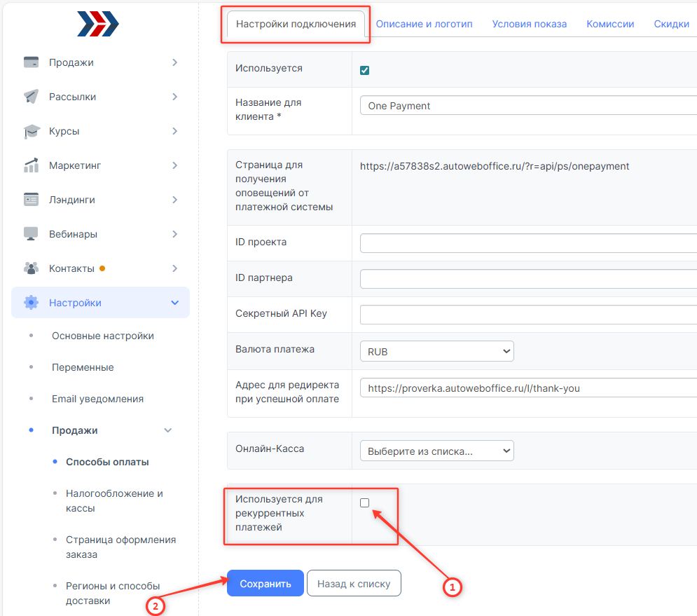This screenshot has height=616, width=697.
Task: Open the Условия показа tab
Action: click(529, 24)
